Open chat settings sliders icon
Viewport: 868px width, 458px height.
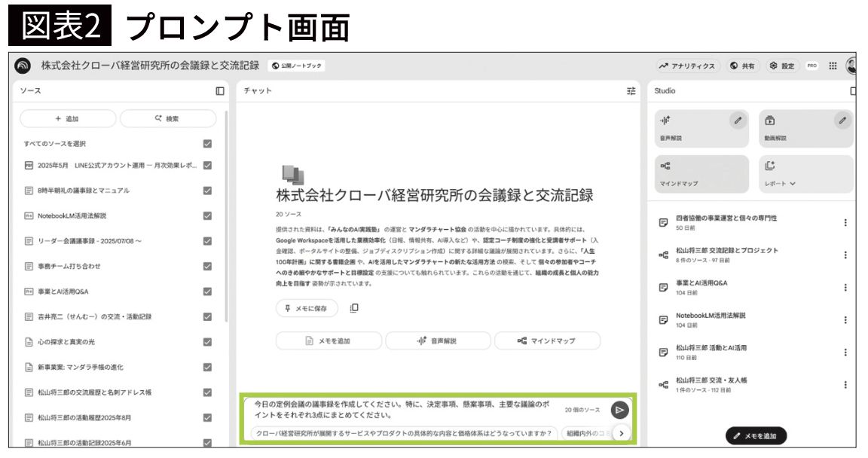[x=631, y=91]
